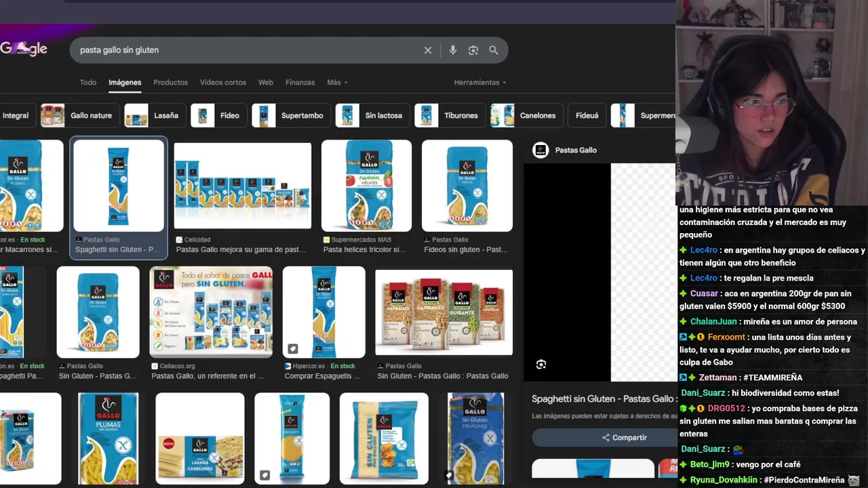Open the Productos tab
Image resolution: width=868 pixels, height=488 pixels.
[170, 83]
